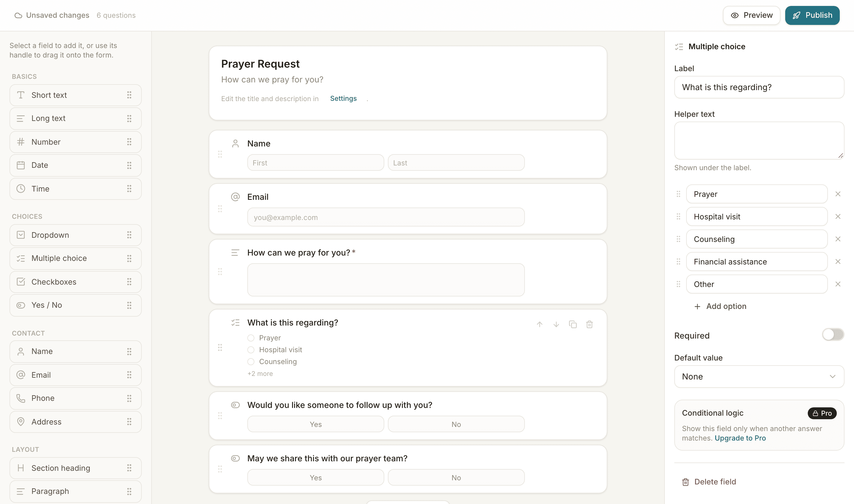854x504 pixels.
Task: Choose Yes for the follow up question
Action: (x=316, y=424)
